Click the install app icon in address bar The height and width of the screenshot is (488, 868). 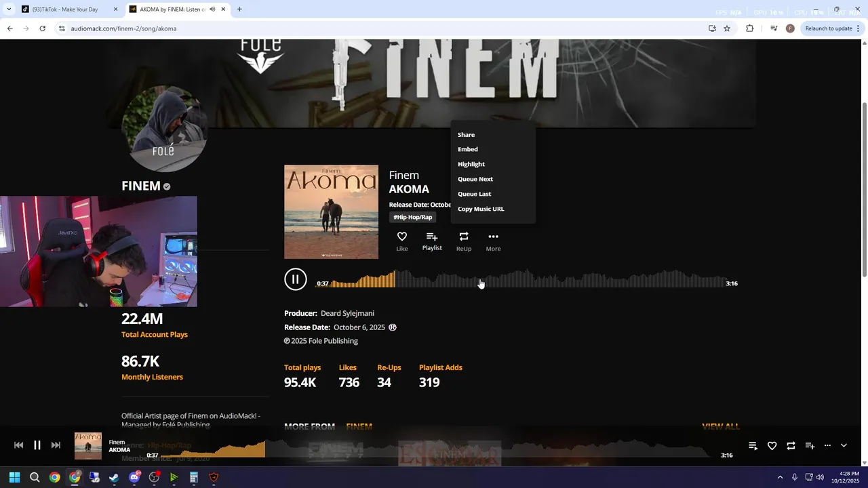(712, 28)
